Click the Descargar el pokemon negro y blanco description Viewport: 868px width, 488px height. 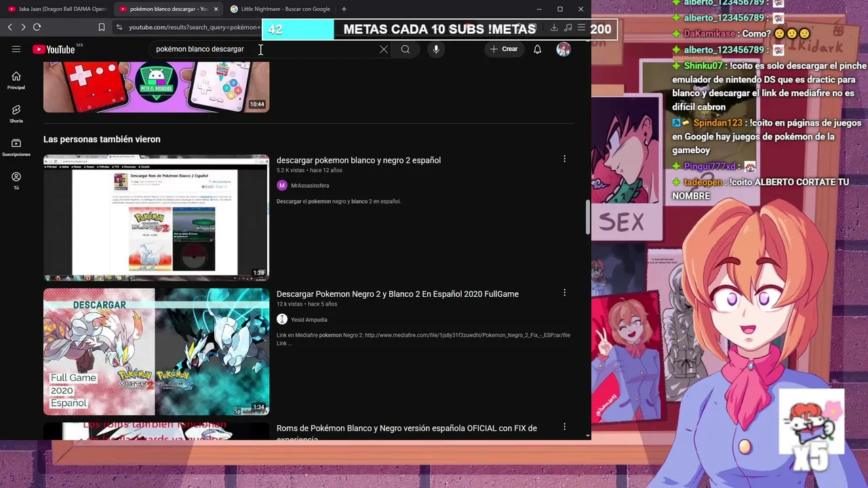click(x=338, y=201)
